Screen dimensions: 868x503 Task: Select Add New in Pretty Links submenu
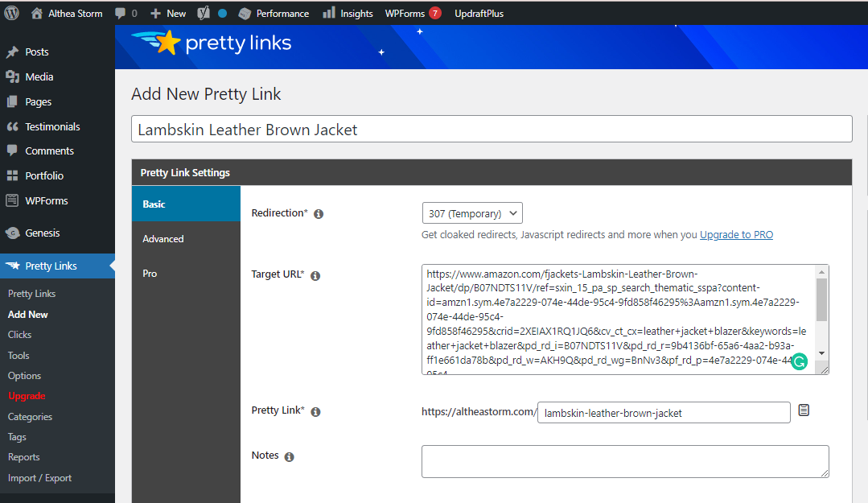click(27, 314)
